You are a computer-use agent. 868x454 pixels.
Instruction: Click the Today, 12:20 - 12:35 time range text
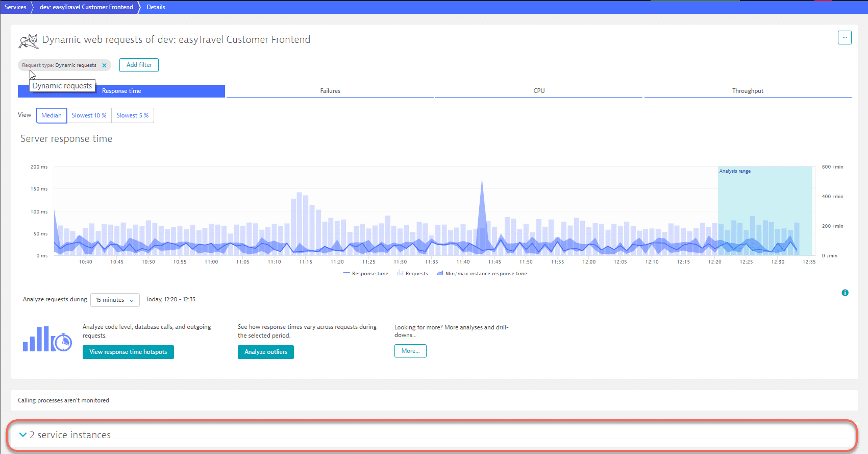coord(170,299)
